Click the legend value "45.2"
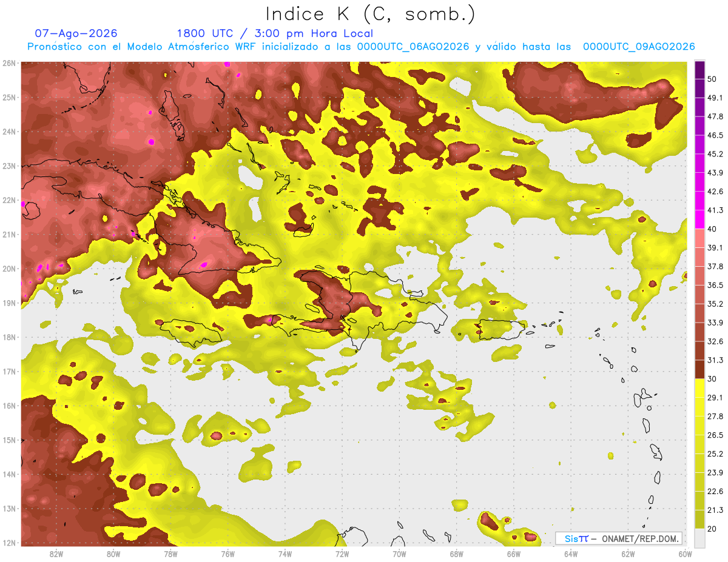The height and width of the screenshot is (562, 728). (x=715, y=154)
